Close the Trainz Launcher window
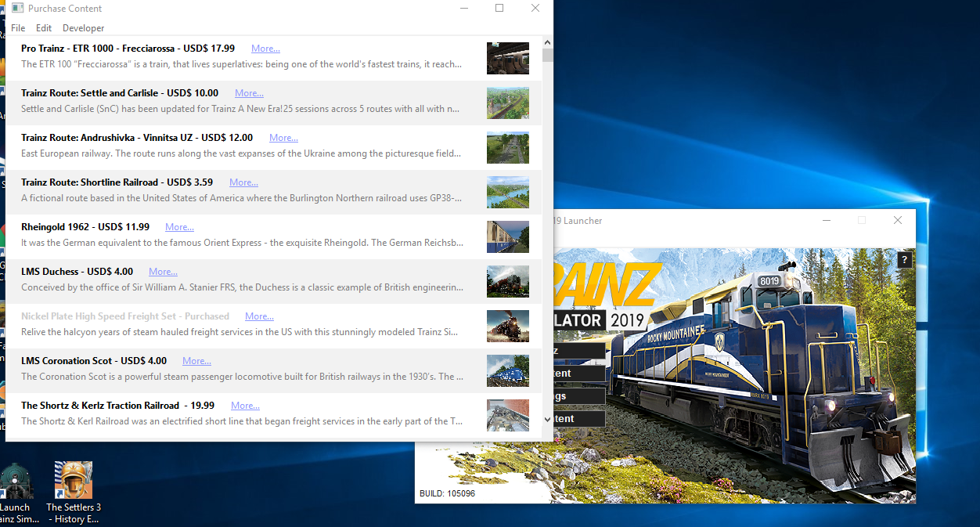980x527 pixels. coord(898,221)
